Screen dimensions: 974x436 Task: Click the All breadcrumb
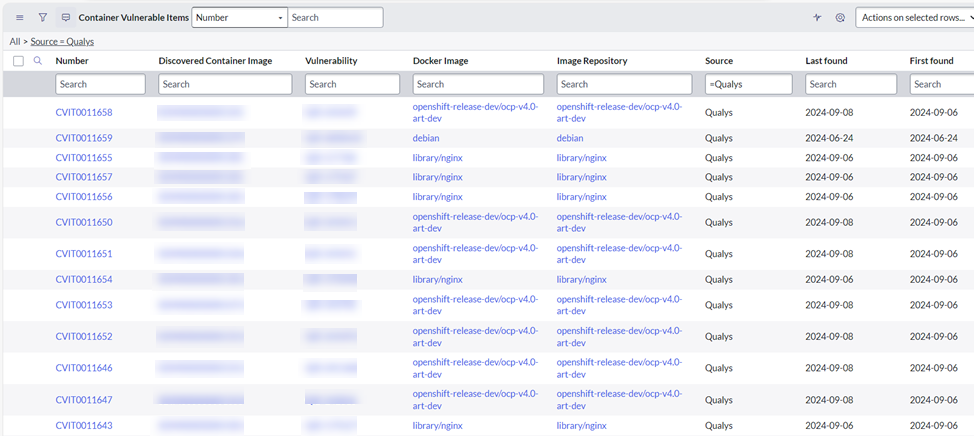tap(15, 42)
